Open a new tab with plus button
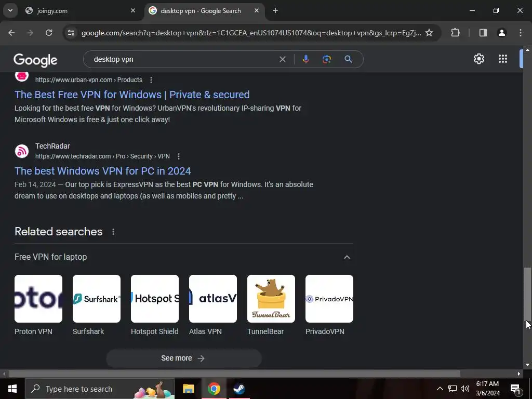532x399 pixels. click(275, 10)
